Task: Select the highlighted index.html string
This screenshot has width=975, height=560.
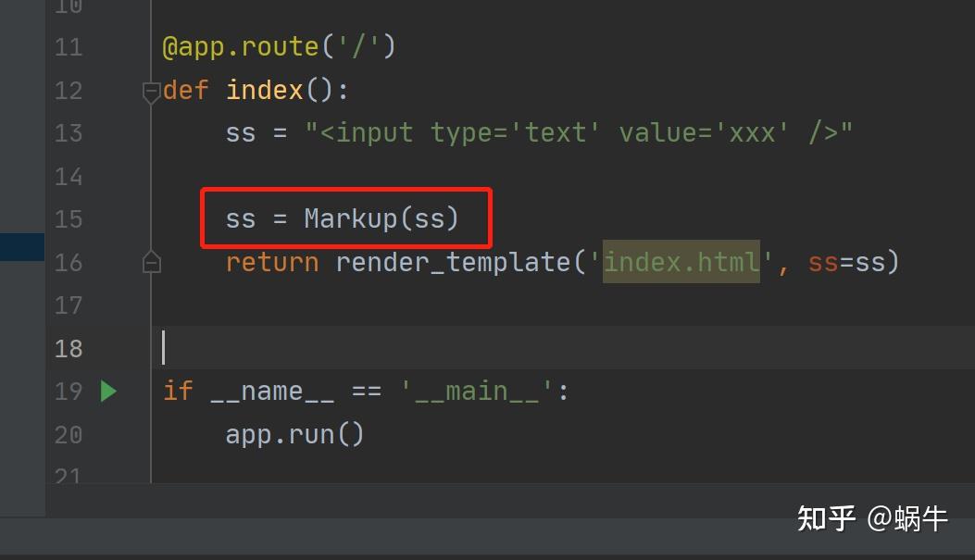Action: point(681,262)
